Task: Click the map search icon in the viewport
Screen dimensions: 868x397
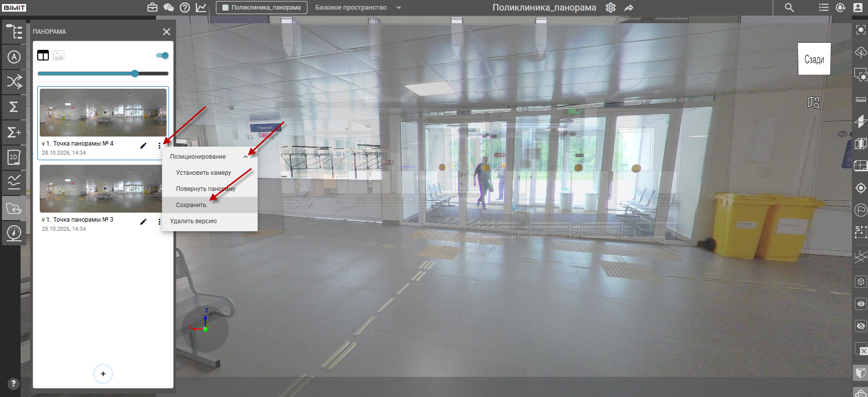Action: click(x=814, y=103)
